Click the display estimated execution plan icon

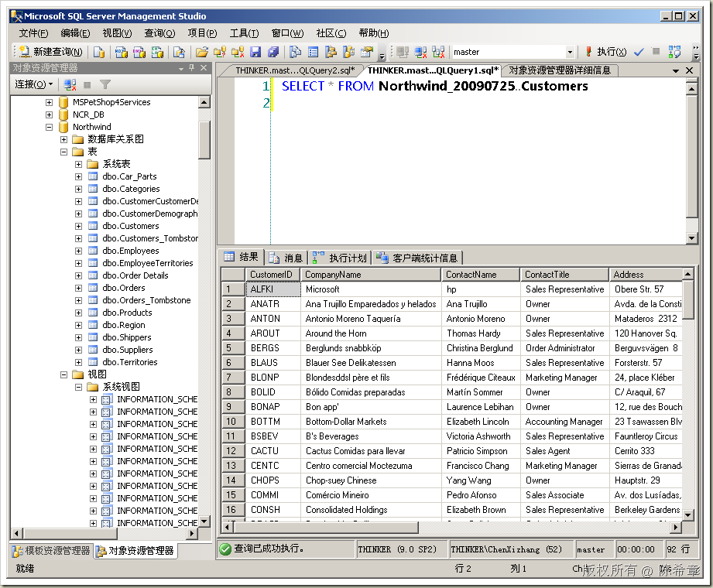(x=675, y=52)
